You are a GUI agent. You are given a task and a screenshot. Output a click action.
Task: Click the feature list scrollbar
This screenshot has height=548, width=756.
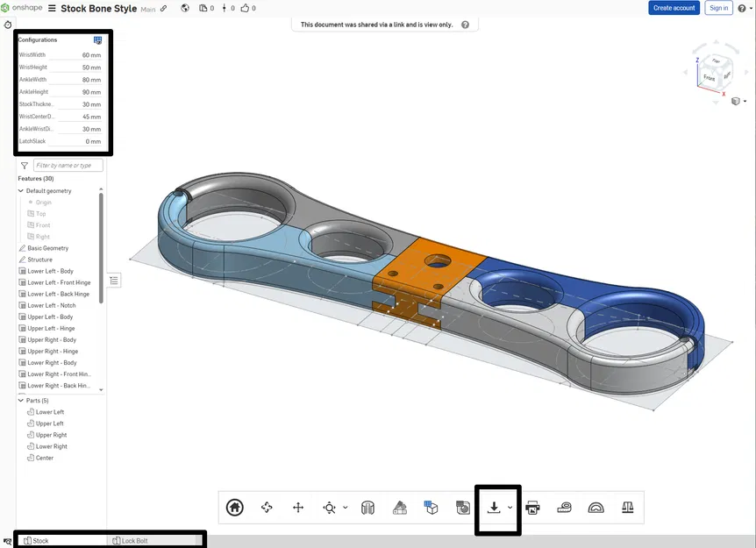click(101, 248)
